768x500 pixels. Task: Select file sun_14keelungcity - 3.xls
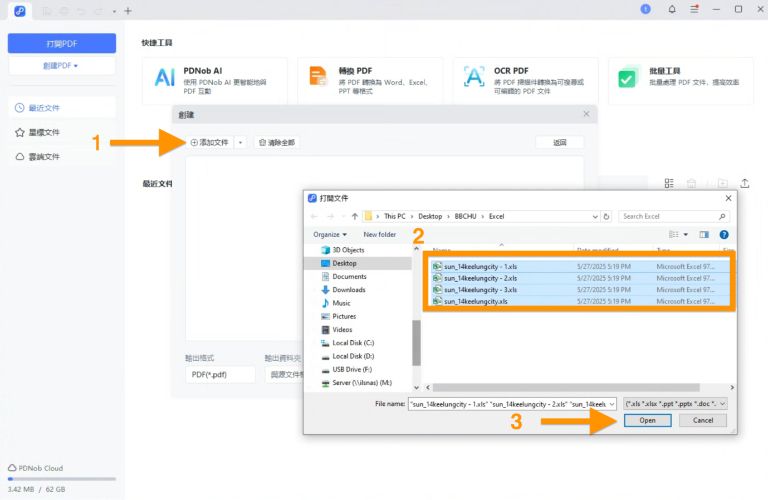(579, 290)
